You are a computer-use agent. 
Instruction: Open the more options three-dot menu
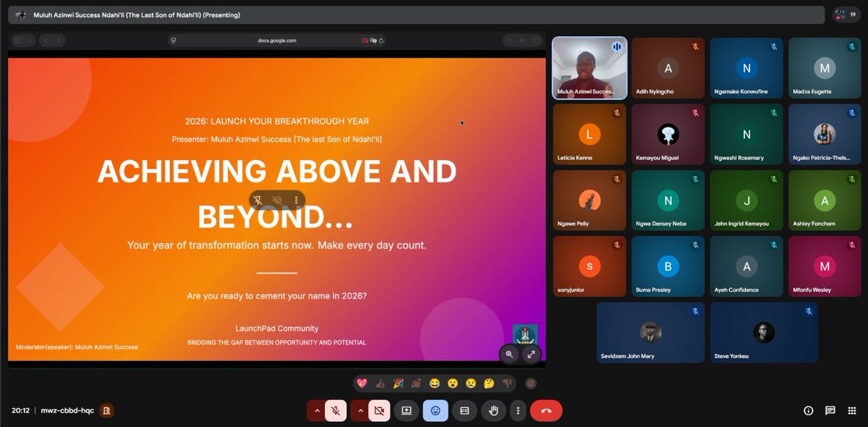(x=518, y=410)
